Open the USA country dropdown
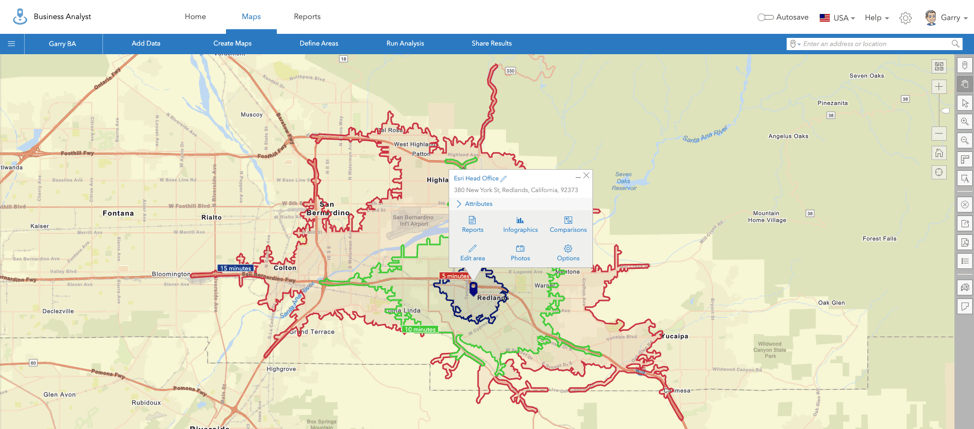The image size is (974, 429). tap(837, 18)
